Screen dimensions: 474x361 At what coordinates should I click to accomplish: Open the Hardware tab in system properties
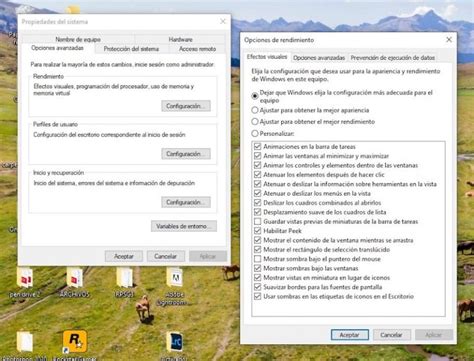[x=180, y=39]
